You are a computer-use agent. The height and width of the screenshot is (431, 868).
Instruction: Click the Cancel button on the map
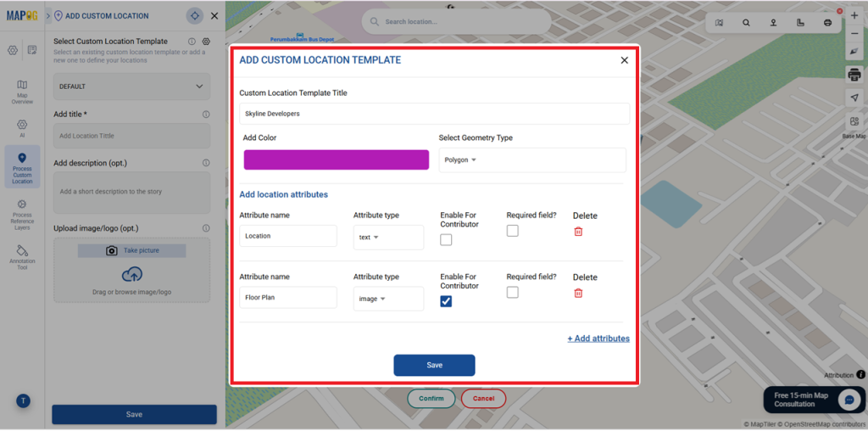(483, 398)
